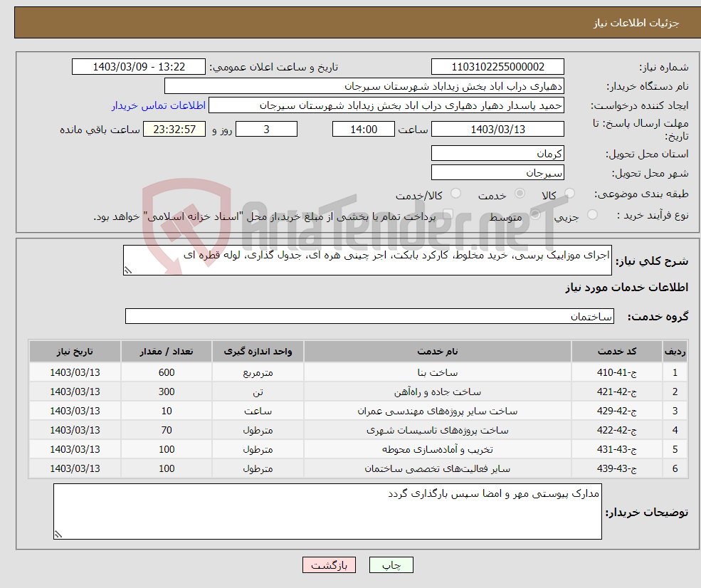Select the کالا radio button

569,193
